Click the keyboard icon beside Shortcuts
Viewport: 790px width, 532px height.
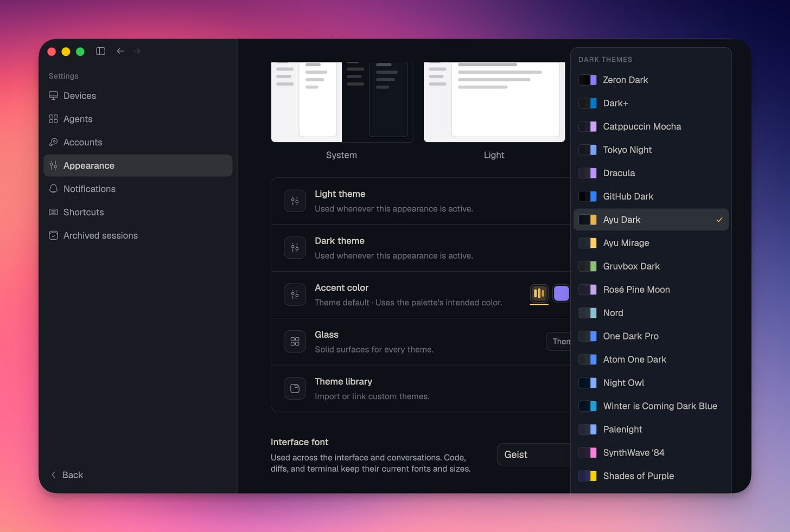click(53, 212)
